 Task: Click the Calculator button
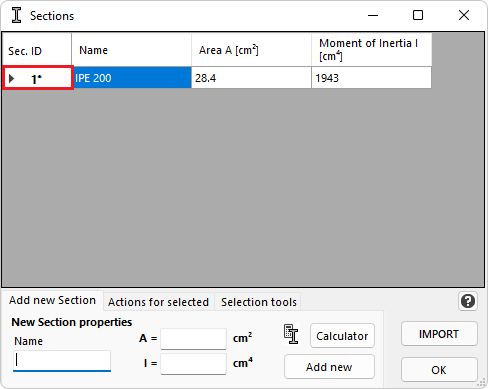342,336
